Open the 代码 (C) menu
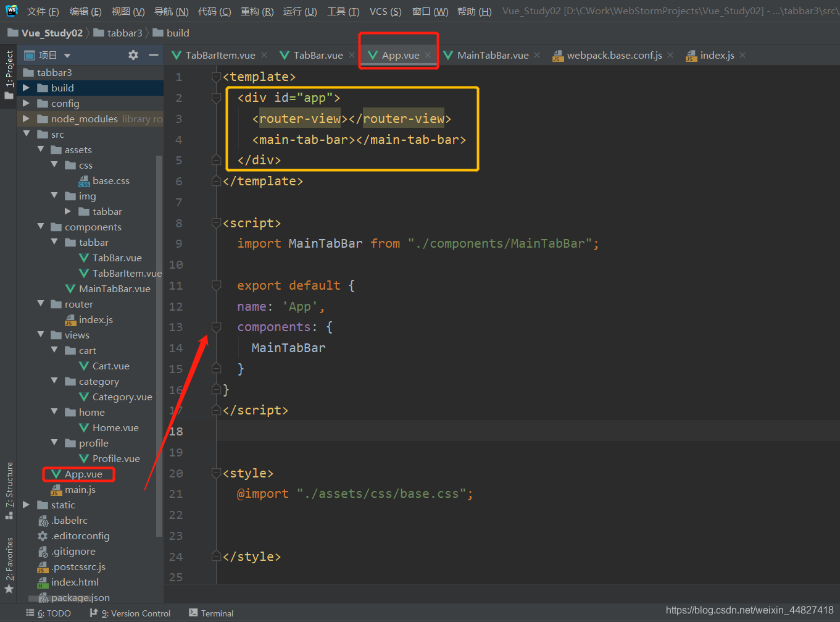Screen dimensions: 840x622 (214, 11)
